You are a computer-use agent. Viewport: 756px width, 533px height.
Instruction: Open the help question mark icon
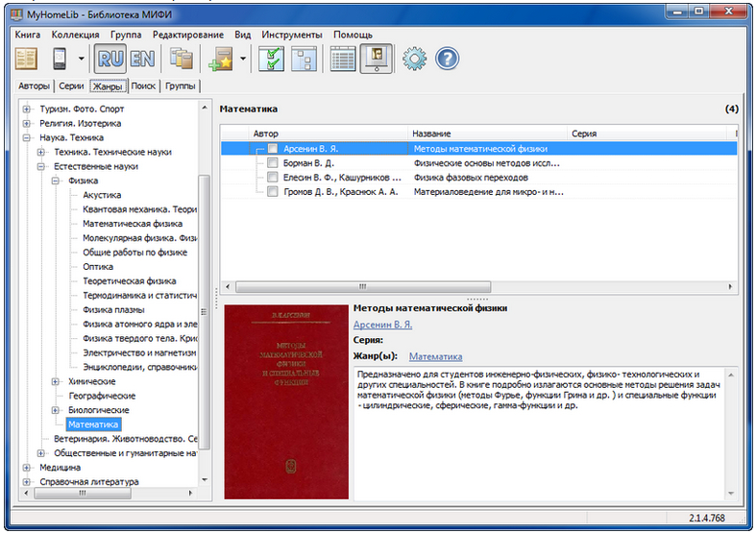447,59
